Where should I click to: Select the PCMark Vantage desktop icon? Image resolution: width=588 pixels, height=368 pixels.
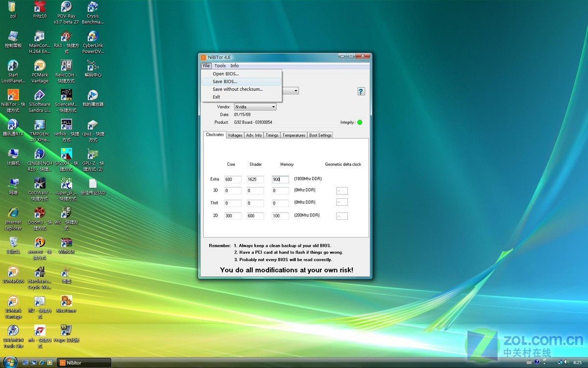tap(40, 72)
